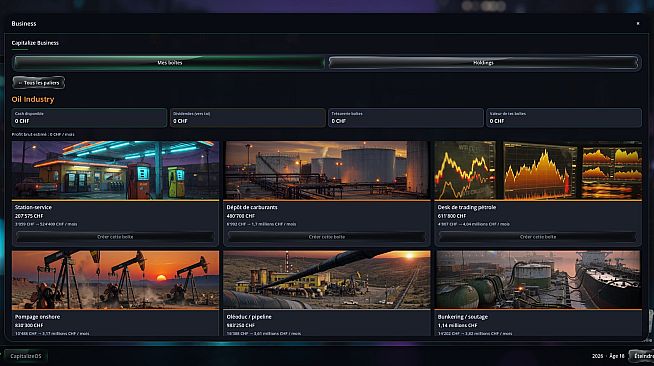Screen dimensions: 654x366
Task: Click the Dividendes box showing 0 CHF
Action: pyautogui.click(x=248, y=118)
